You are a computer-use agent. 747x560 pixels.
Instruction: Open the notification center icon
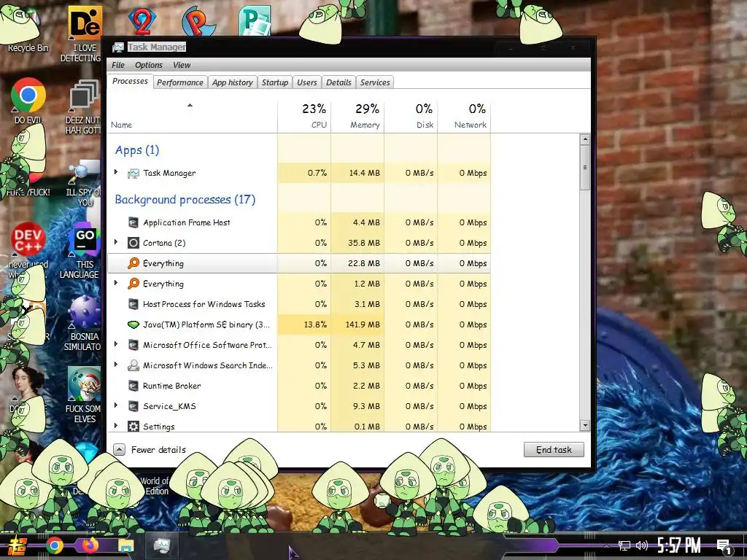[x=724, y=547]
